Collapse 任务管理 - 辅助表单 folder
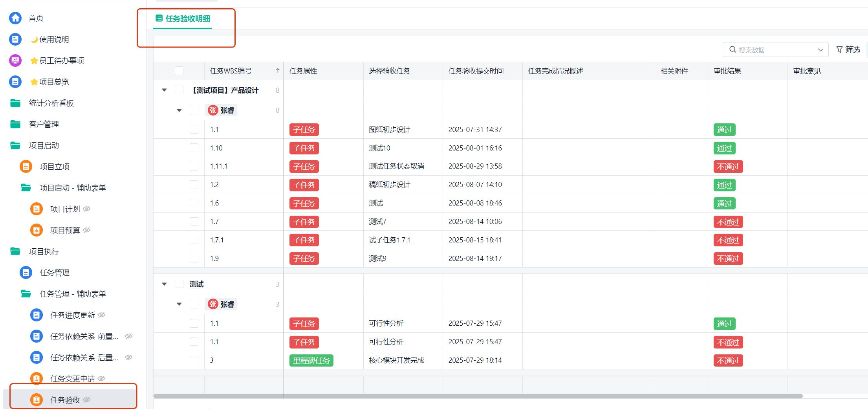The height and width of the screenshot is (409, 868). coord(26,294)
